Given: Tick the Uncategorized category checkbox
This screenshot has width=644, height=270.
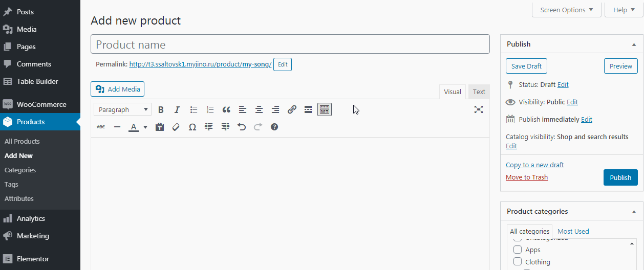Looking at the screenshot, I should [x=518, y=239].
